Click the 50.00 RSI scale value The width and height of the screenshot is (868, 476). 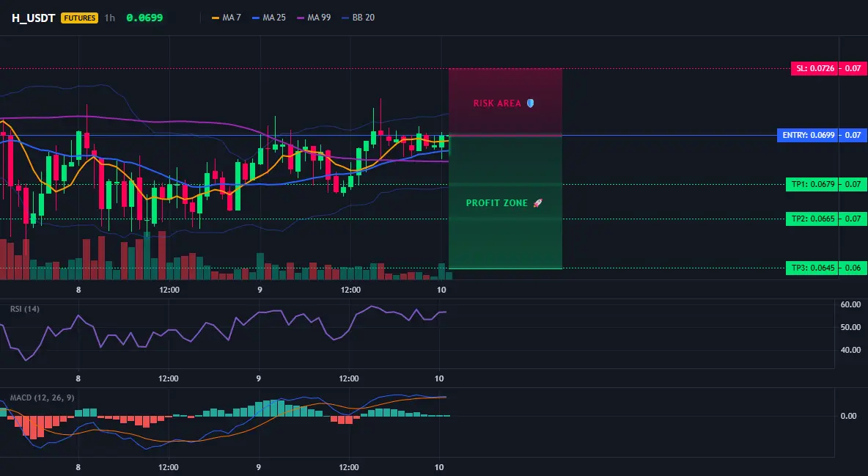(850, 327)
